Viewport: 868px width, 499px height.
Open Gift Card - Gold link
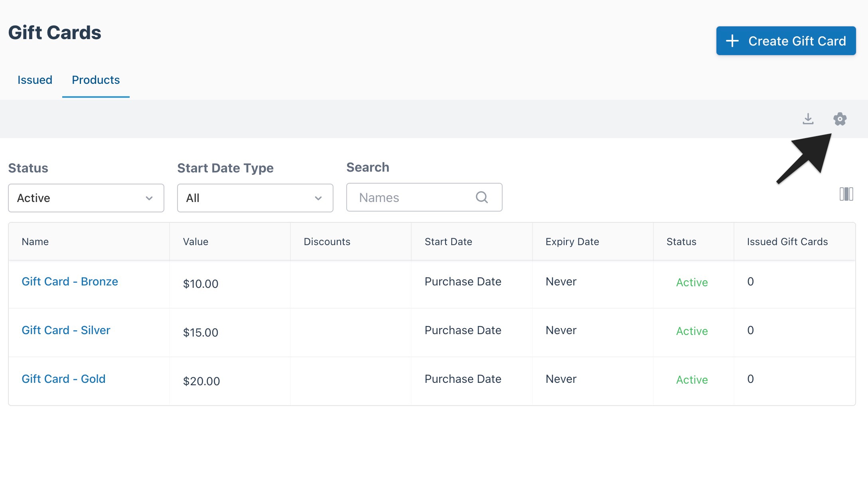click(x=63, y=379)
